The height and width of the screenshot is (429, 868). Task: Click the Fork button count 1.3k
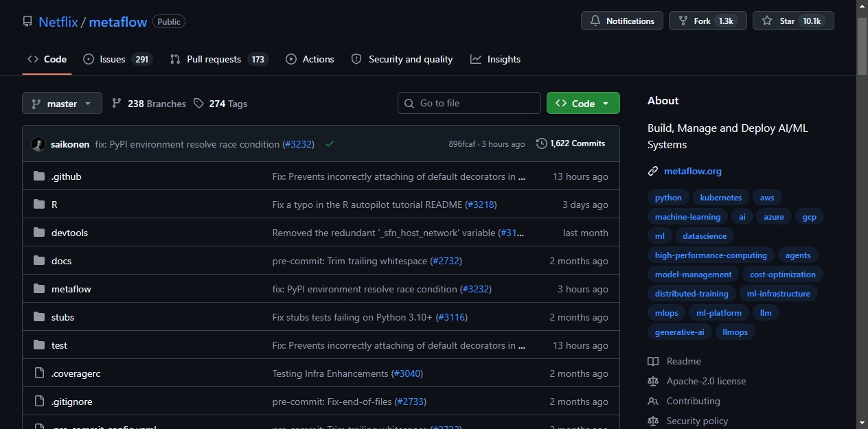pyautogui.click(x=726, y=21)
